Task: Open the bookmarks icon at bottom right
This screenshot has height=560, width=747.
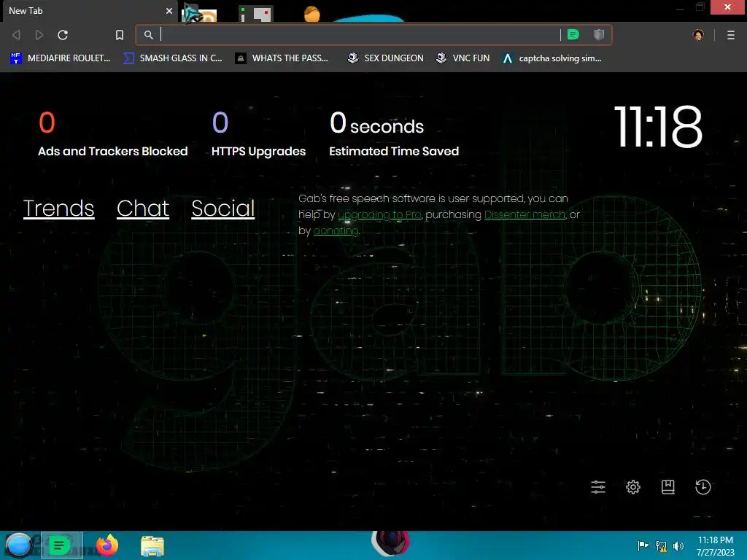Action: pos(668,487)
